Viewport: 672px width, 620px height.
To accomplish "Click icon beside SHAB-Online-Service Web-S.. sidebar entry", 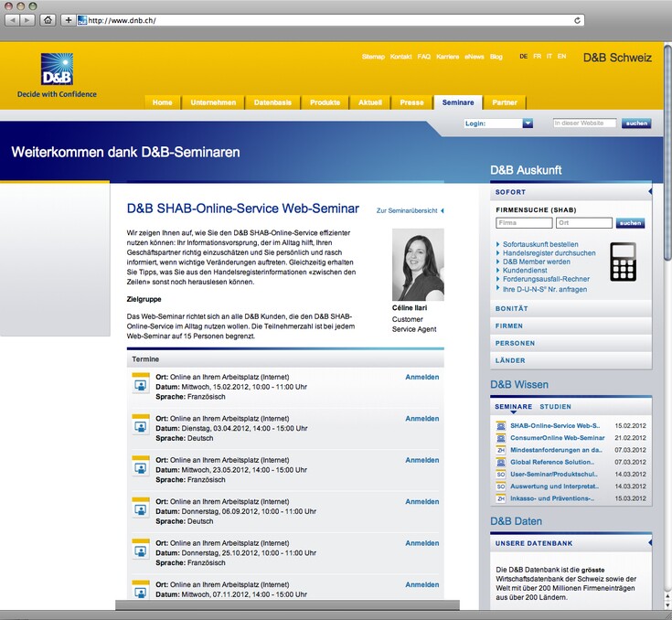I will [x=501, y=426].
